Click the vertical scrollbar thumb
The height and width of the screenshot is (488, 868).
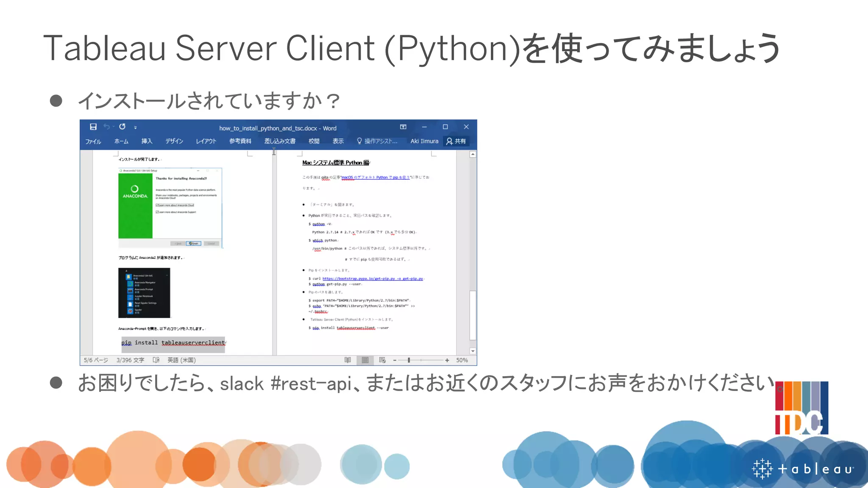pyautogui.click(x=473, y=315)
